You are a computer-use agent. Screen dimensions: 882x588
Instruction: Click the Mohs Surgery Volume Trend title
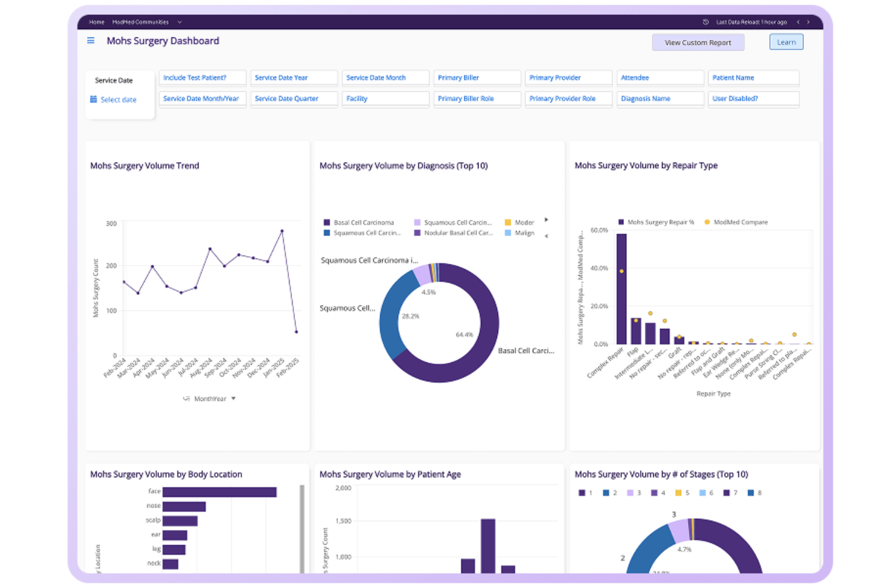(145, 166)
